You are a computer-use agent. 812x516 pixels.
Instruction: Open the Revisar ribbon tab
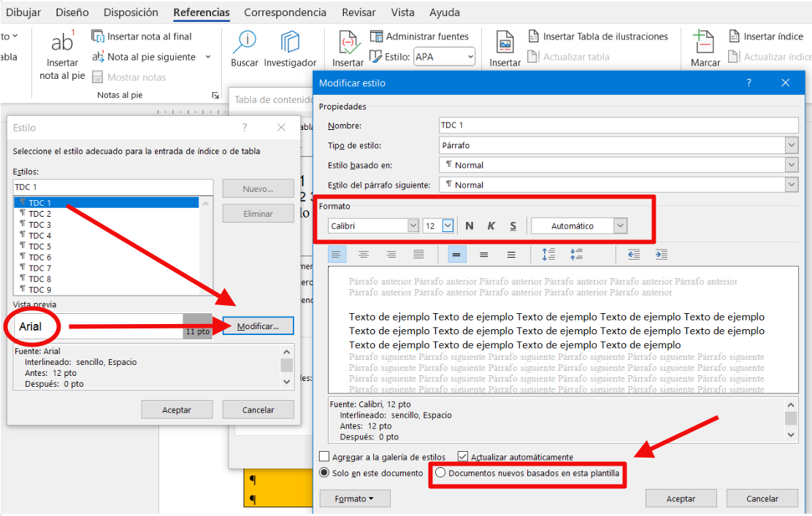[358, 12]
